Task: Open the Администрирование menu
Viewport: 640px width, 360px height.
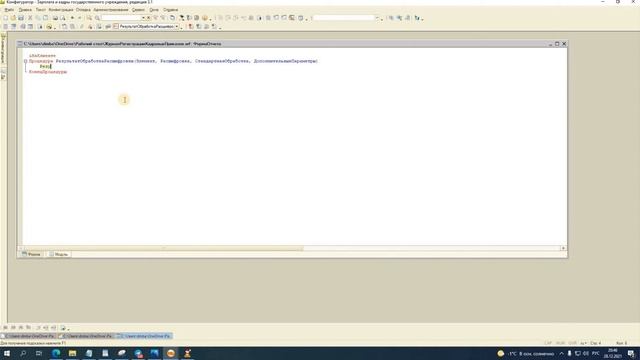Action: (111, 10)
